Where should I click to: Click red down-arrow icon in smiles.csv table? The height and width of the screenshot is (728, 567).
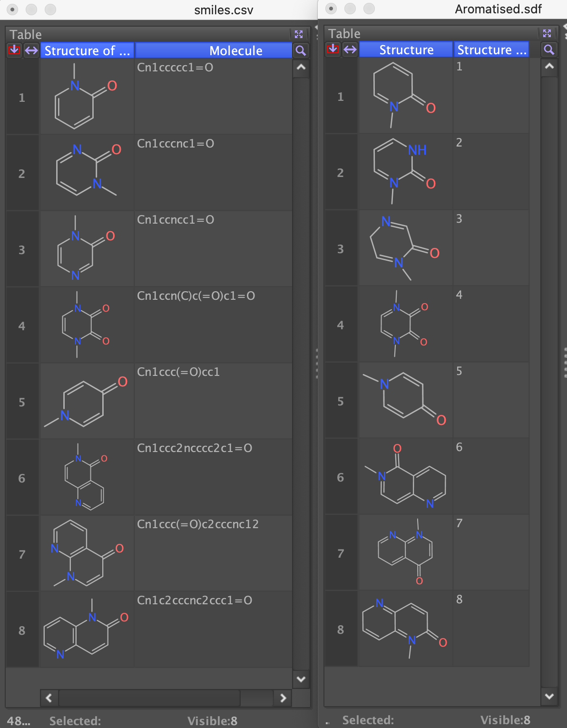click(14, 50)
